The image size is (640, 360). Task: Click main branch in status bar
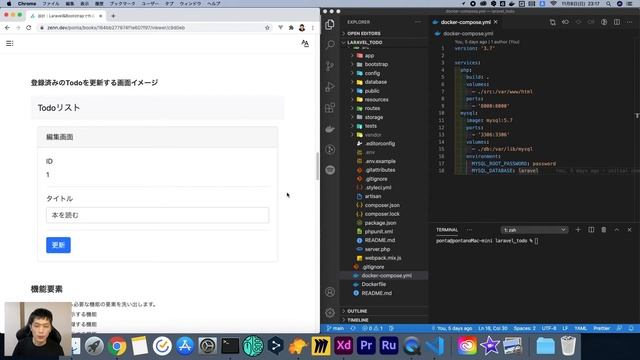click(336, 328)
